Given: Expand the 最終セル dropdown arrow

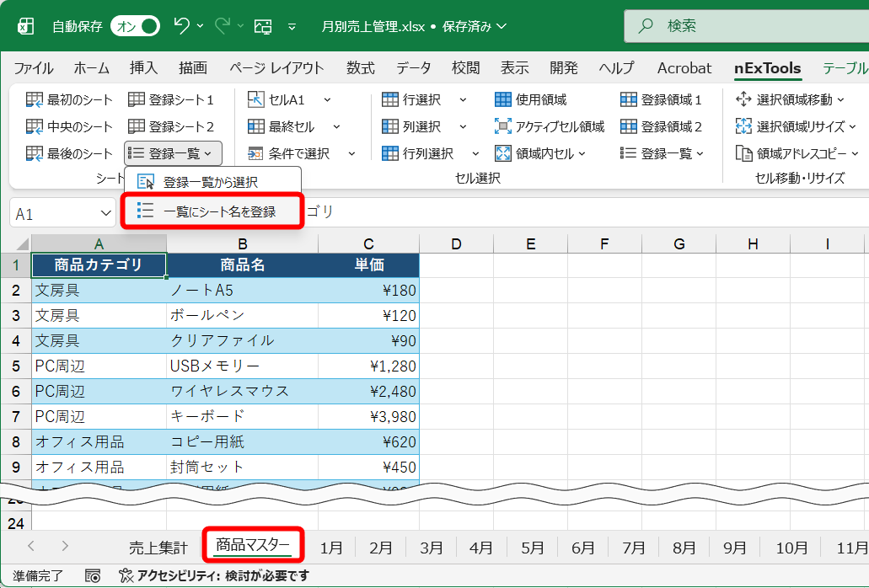Looking at the screenshot, I should pyautogui.click(x=336, y=127).
